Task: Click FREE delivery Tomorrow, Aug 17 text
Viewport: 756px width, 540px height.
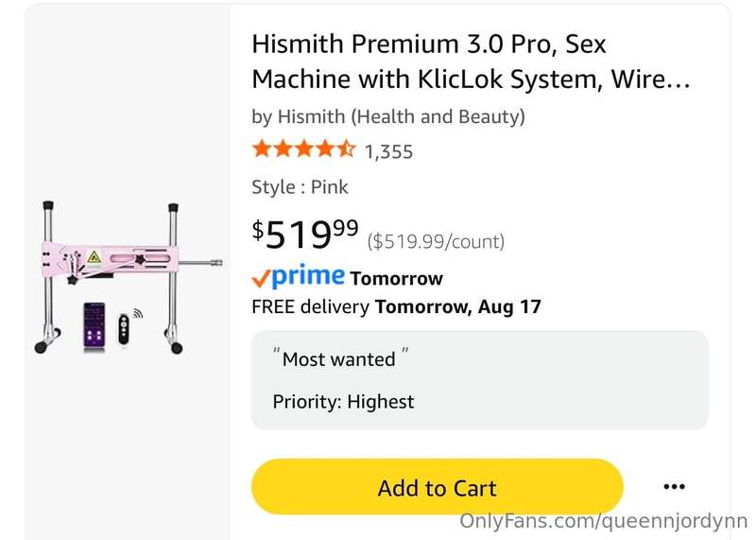Action: click(x=396, y=307)
